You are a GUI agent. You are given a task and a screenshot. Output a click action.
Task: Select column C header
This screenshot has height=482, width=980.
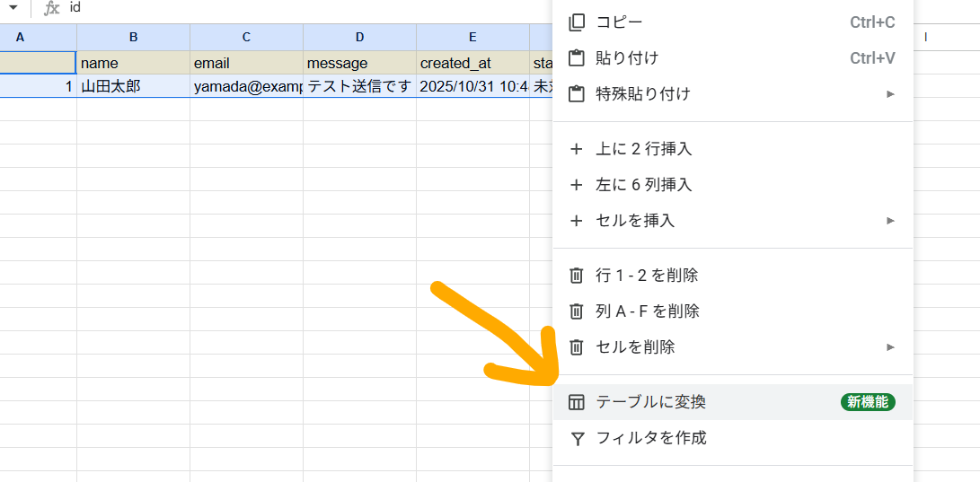click(247, 38)
